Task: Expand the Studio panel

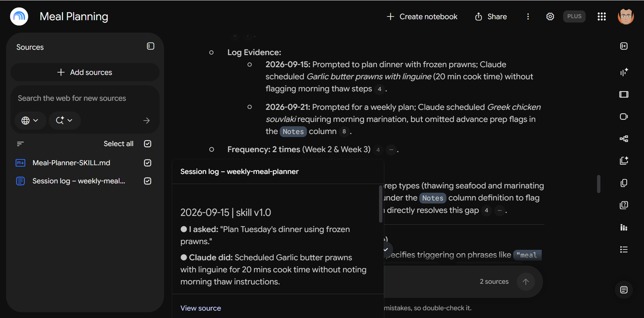Action: point(624,46)
